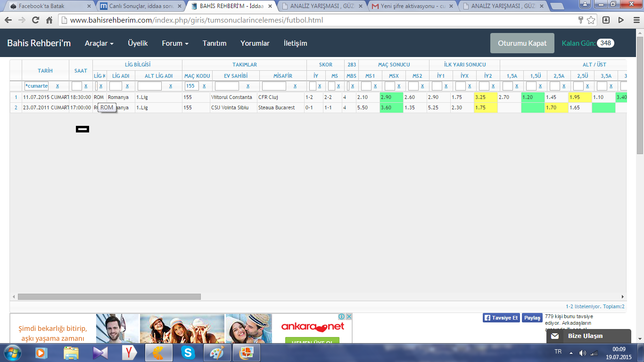
Task: Click the Viitorul Constanta cell
Action: 233,98
